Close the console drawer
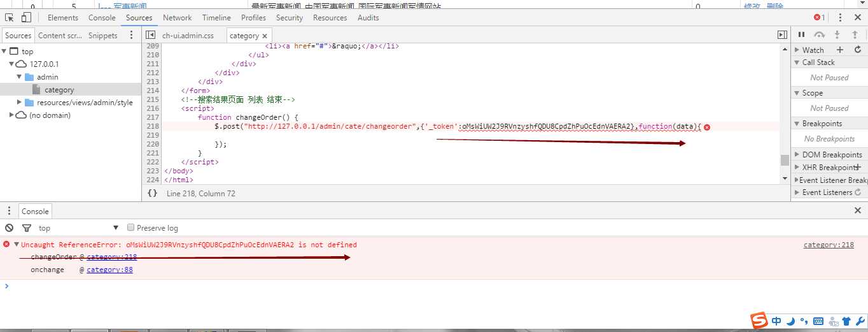This screenshot has height=332, width=868. pyautogui.click(x=858, y=210)
